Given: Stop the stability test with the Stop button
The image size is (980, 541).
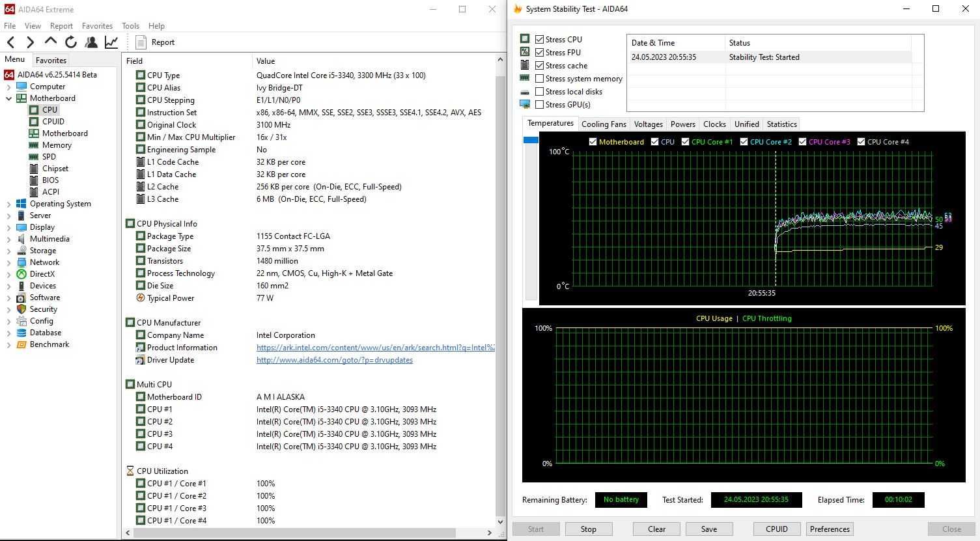Looking at the screenshot, I should (x=589, y=529).
